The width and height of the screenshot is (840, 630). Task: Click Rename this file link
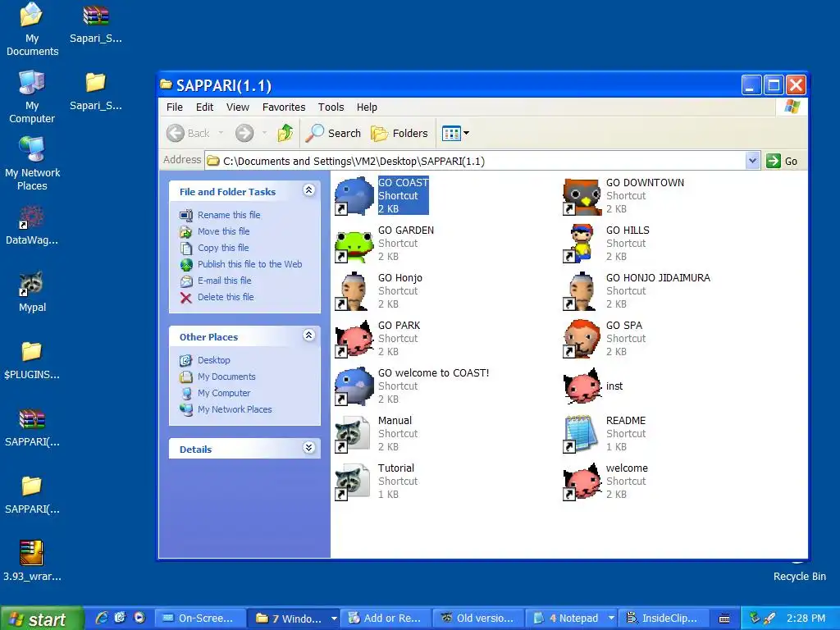coord(229,215)
